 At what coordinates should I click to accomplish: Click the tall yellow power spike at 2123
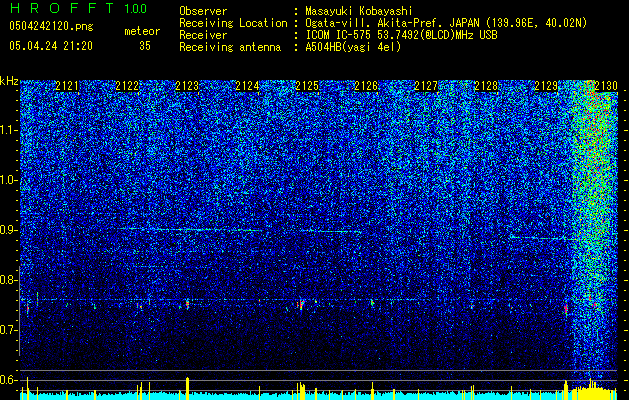tap(187, 388)
